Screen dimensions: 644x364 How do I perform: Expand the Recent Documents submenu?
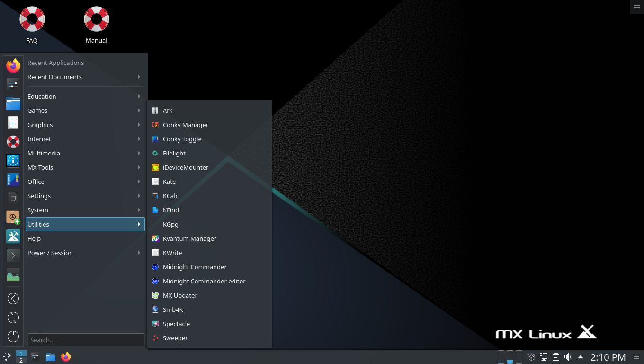click(x=85, y=77)
